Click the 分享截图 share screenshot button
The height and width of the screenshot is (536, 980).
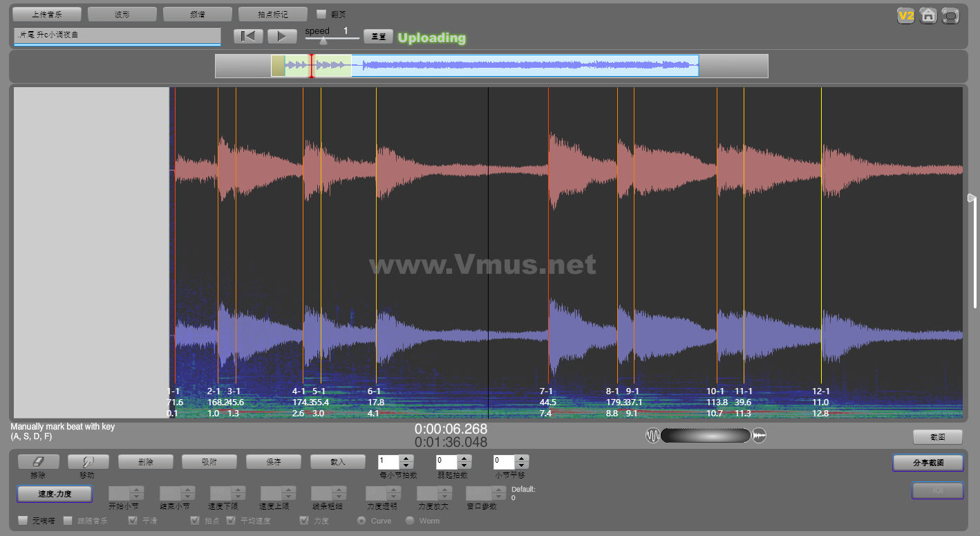coord(928,463)
